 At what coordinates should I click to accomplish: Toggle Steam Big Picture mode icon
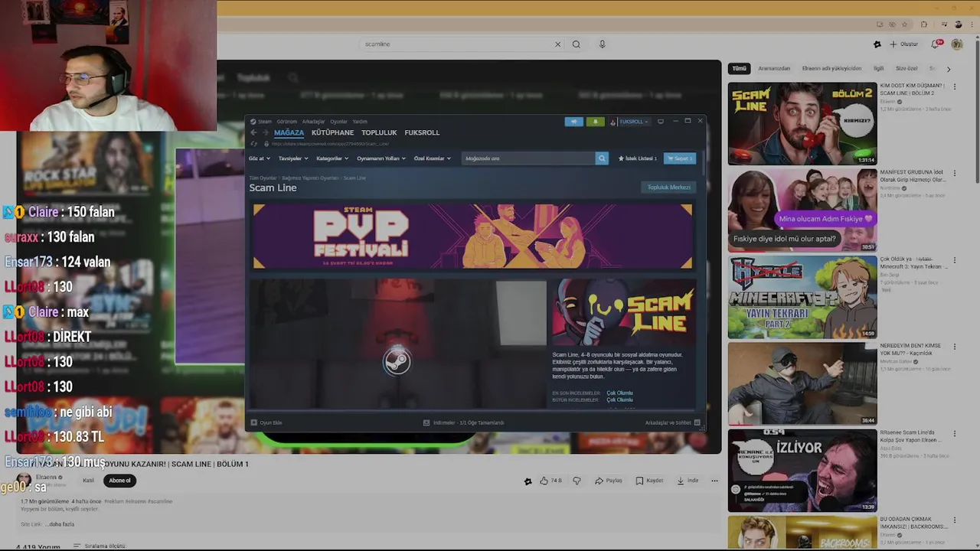pos(661,121)
